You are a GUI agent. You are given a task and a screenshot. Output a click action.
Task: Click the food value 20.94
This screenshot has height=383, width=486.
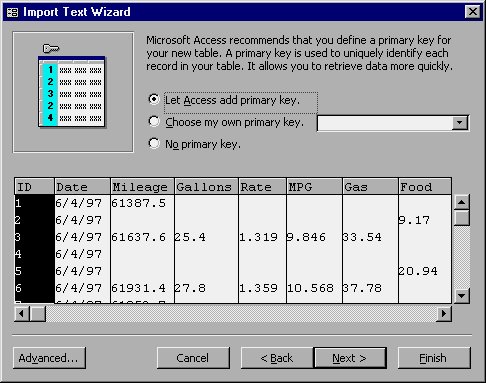coord(418,271)
